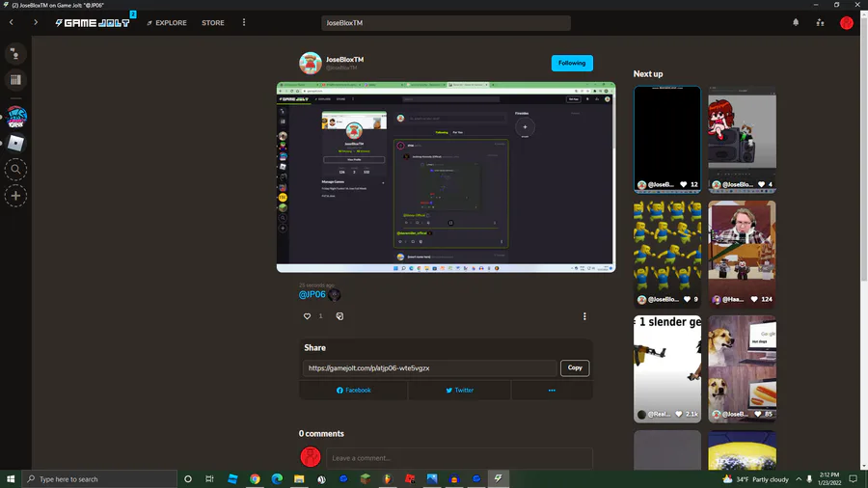
Task: Open the weather widget, 34°F Partly cloudy
Action: click(755, 479)
